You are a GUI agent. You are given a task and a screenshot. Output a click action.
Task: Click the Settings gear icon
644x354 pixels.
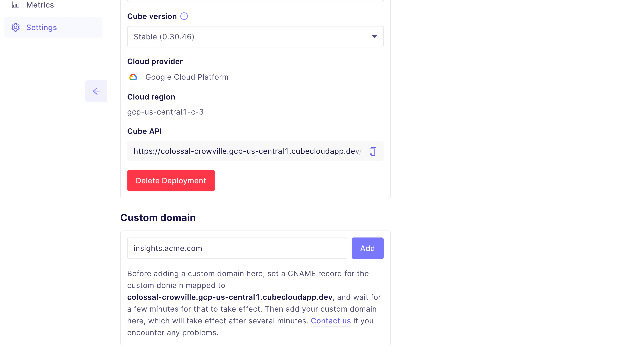point(16,28)
